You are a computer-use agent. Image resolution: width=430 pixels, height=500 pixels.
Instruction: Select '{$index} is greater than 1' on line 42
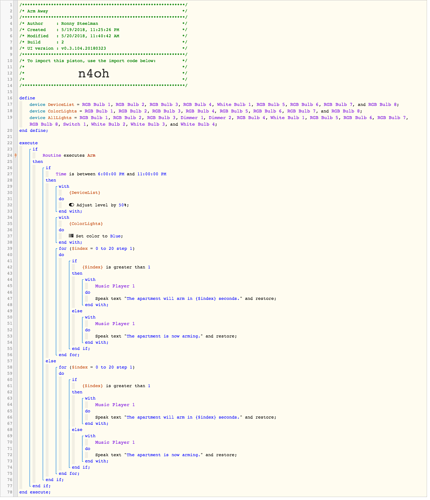click(x=116, y=267)
